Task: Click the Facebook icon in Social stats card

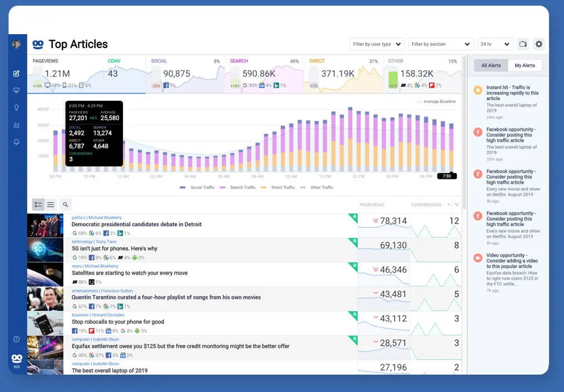Action: [166, 86]
